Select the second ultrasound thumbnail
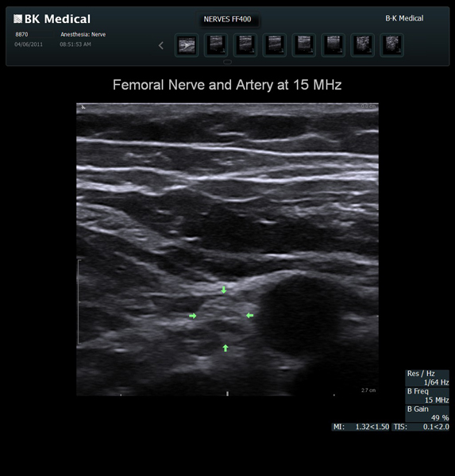Viewport: 455px width, 476px height. [x=216, y=45]
